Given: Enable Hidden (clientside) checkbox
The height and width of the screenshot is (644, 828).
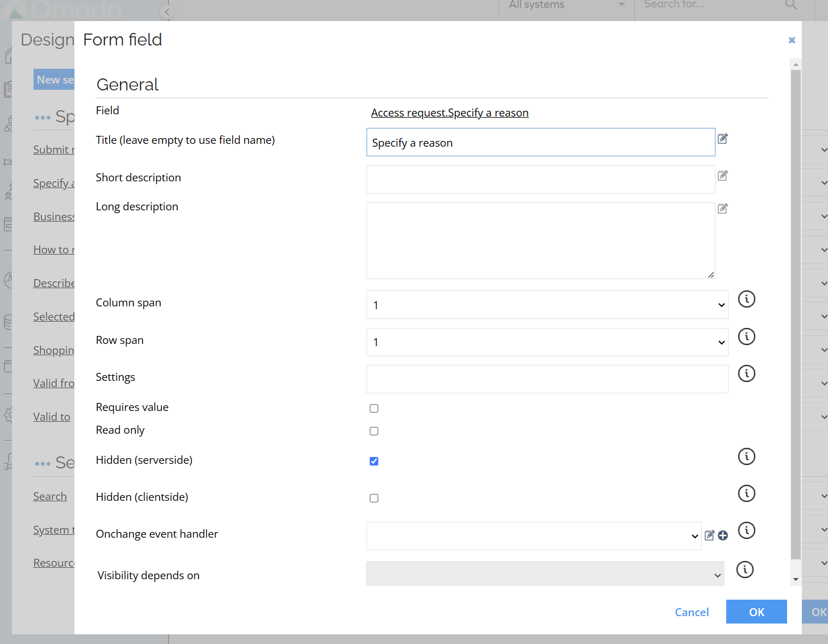Looking at the screenshot, I should [x=374, y=498].
